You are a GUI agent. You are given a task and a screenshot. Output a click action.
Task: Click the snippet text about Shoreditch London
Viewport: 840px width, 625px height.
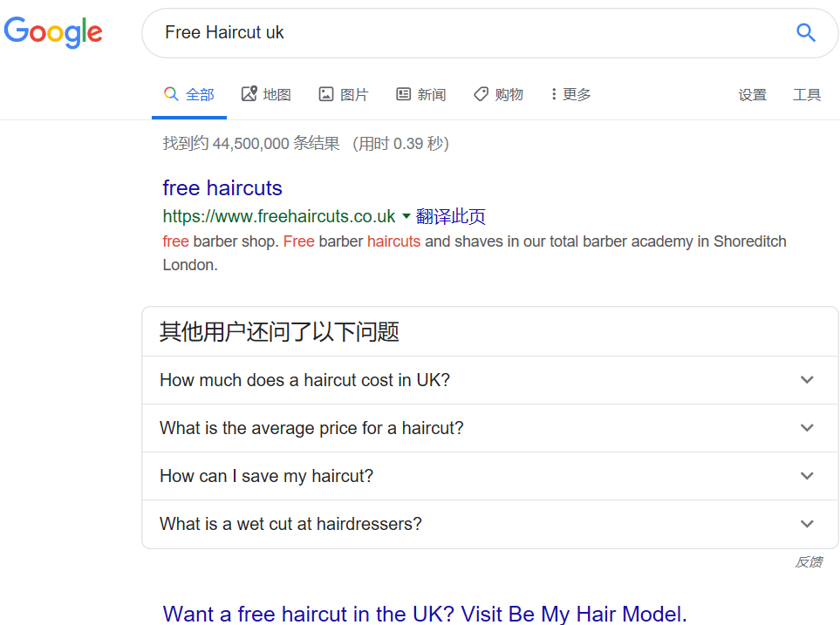(x=475, y=253)
